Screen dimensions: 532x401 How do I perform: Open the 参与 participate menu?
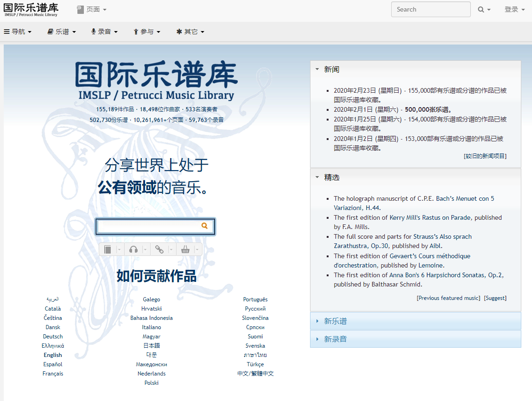pyautogui.click(x=147, y=32)
